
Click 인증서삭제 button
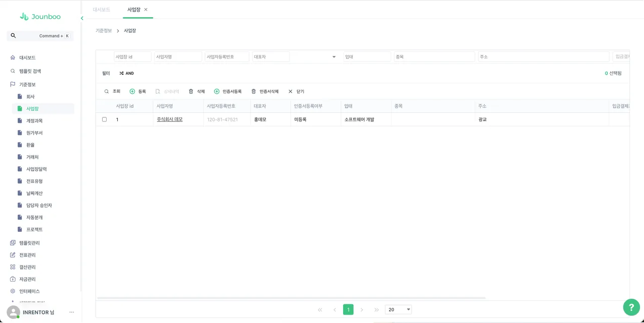(265, 91)
